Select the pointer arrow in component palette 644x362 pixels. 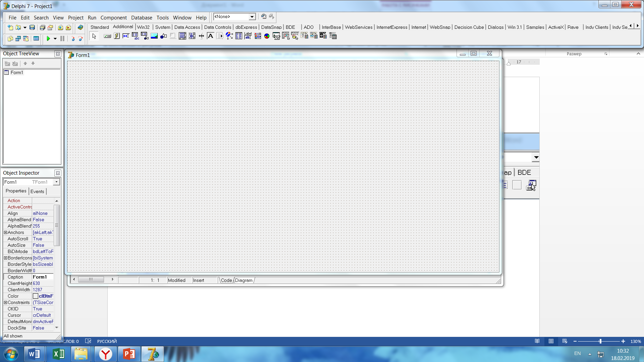[x=94, y=36]
